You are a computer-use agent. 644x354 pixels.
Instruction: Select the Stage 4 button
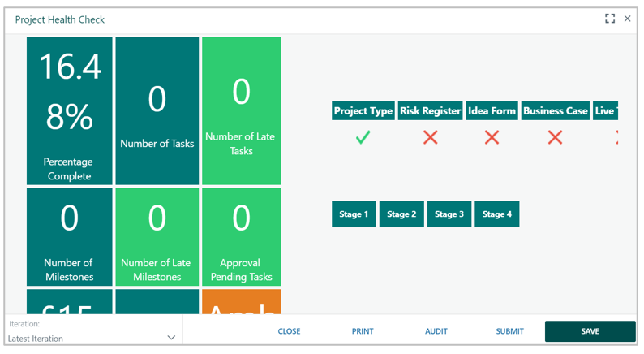(x=496, y=214)
